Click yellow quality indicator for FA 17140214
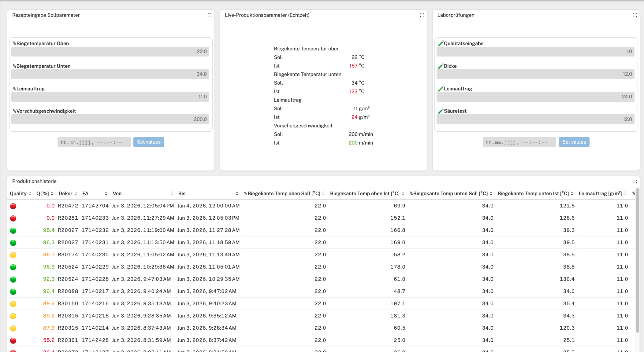 coord(13,328)
